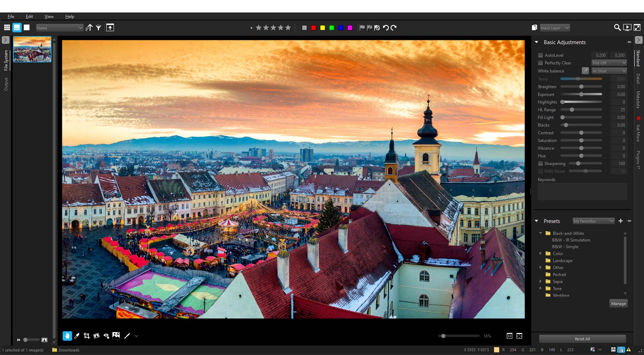Viewport: 644px width, 355px height.
Task: Pick White balance eyedropper in Basic Adjustments
Action: point(585,71)
